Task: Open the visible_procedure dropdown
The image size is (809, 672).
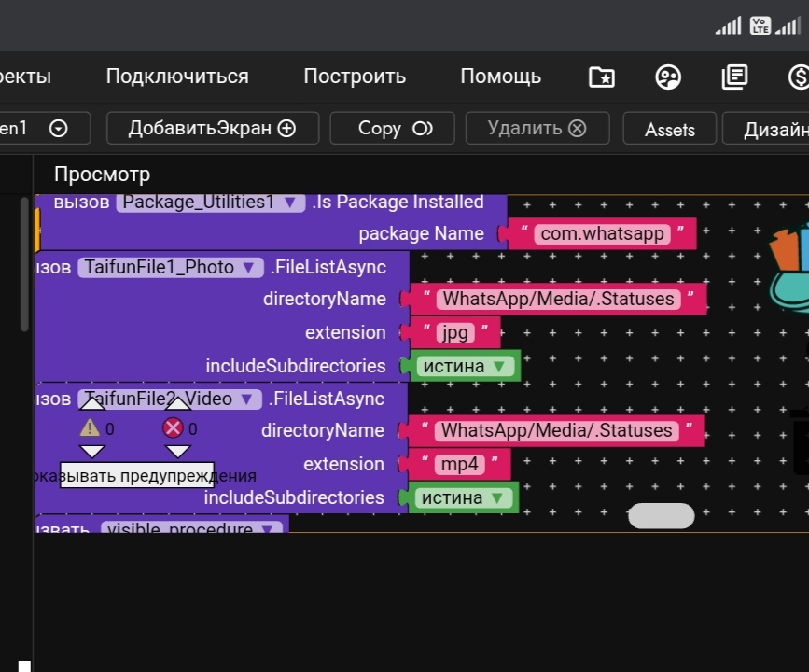Action: [269, 529]
